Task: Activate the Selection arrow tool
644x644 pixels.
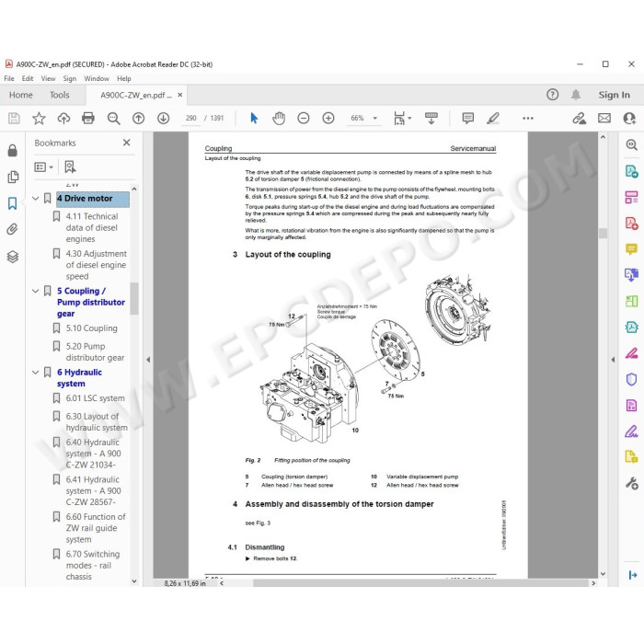Action: [254, 119]
